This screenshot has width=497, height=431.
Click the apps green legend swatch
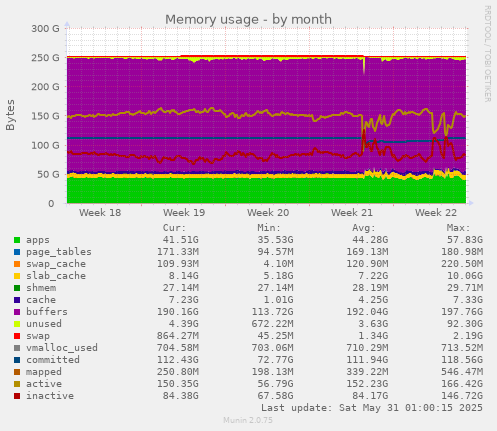17,240
